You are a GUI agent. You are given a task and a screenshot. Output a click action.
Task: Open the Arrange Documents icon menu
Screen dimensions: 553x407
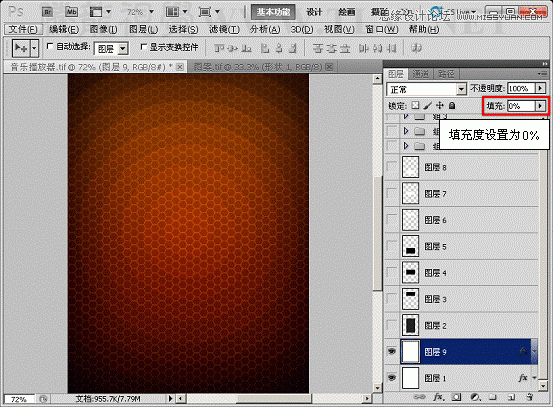point(172,12)
